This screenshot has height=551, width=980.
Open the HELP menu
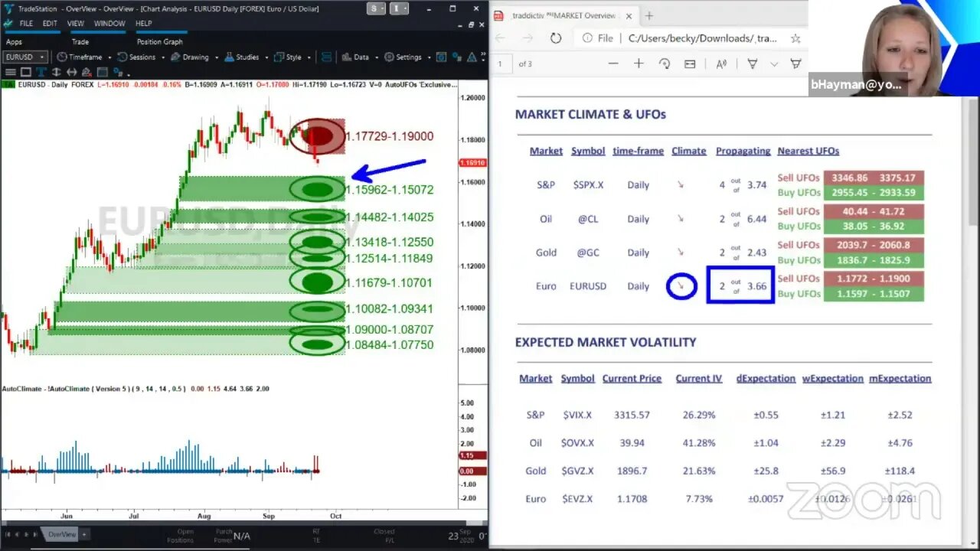tap(144, 24)
